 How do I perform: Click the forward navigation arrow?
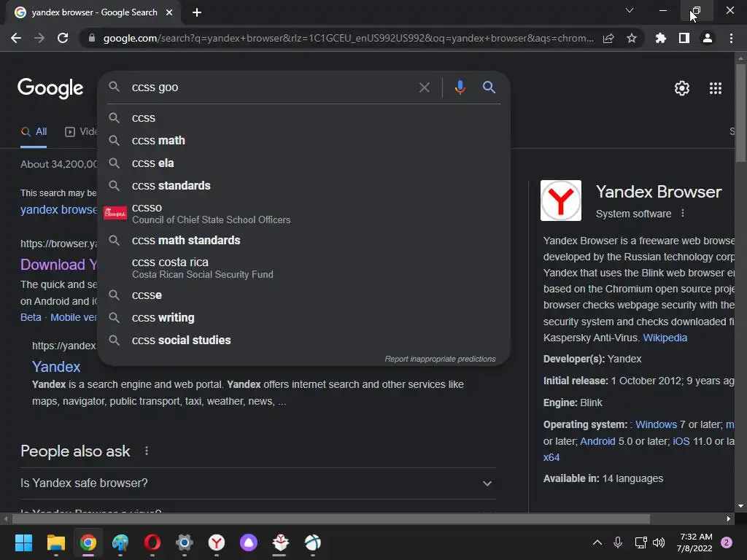[x=39, y=38]
